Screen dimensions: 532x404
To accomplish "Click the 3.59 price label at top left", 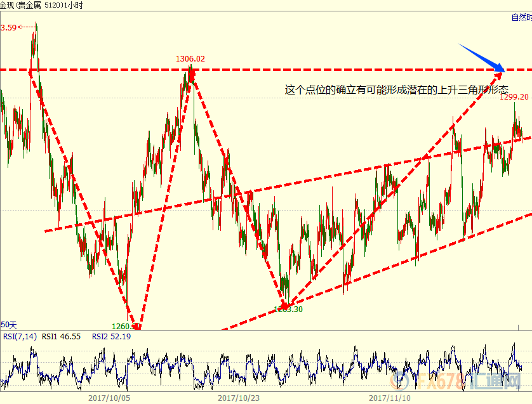I will click(9, 27).
